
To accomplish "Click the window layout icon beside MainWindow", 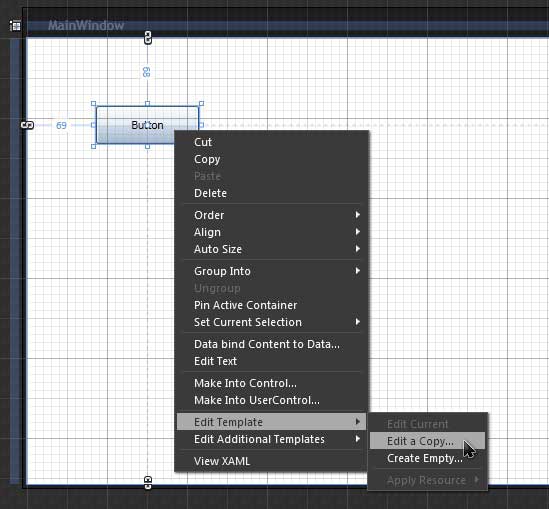I will click(x=15, y=26).
